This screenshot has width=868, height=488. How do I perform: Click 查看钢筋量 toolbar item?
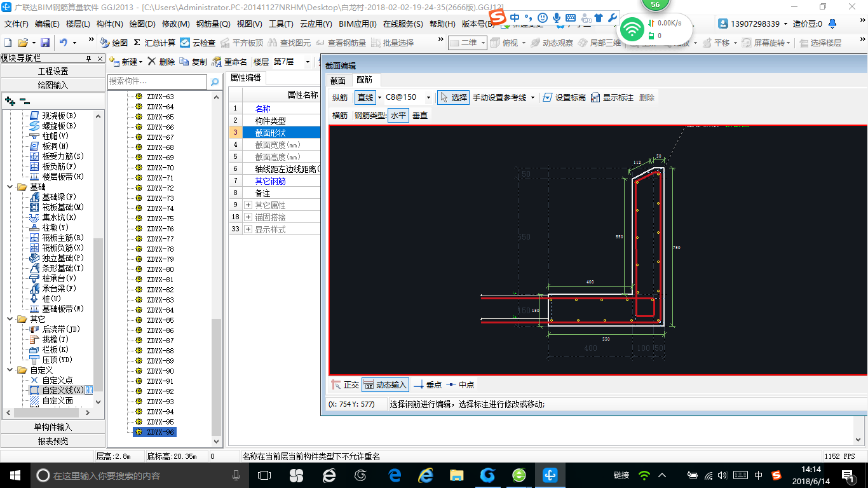pyautogui.click(x=341, y=43)
